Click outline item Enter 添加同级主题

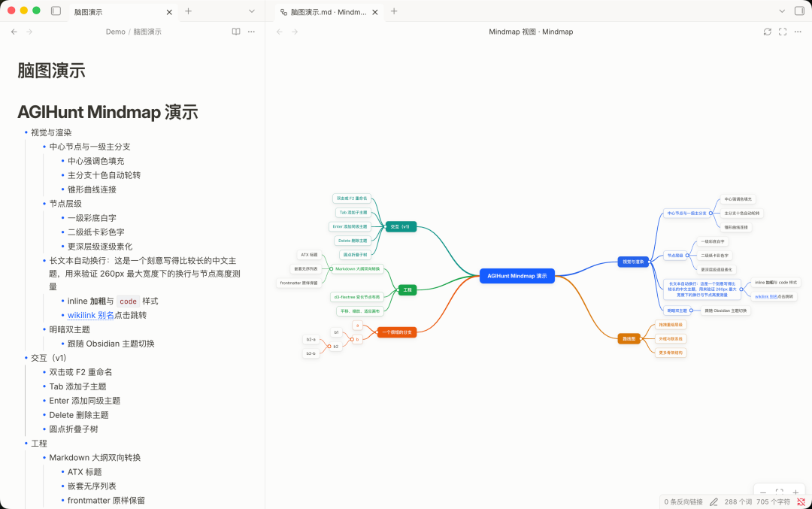(84, 400)
